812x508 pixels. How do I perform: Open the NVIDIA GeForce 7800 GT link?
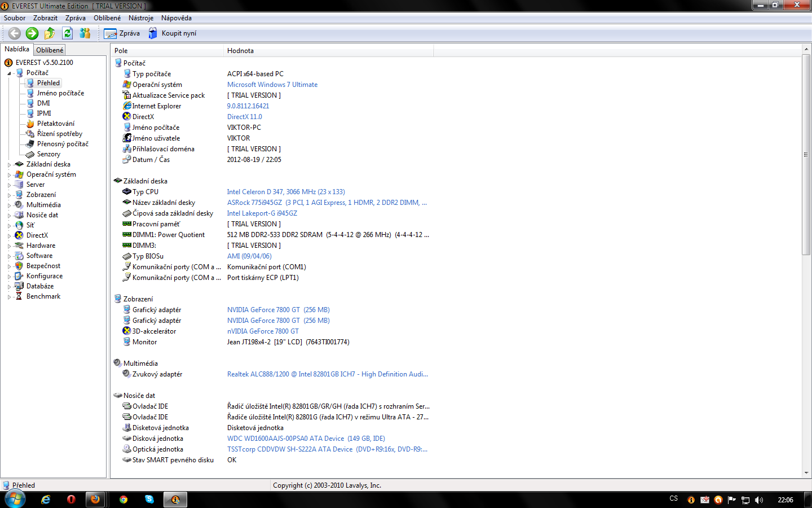(263, 310)
